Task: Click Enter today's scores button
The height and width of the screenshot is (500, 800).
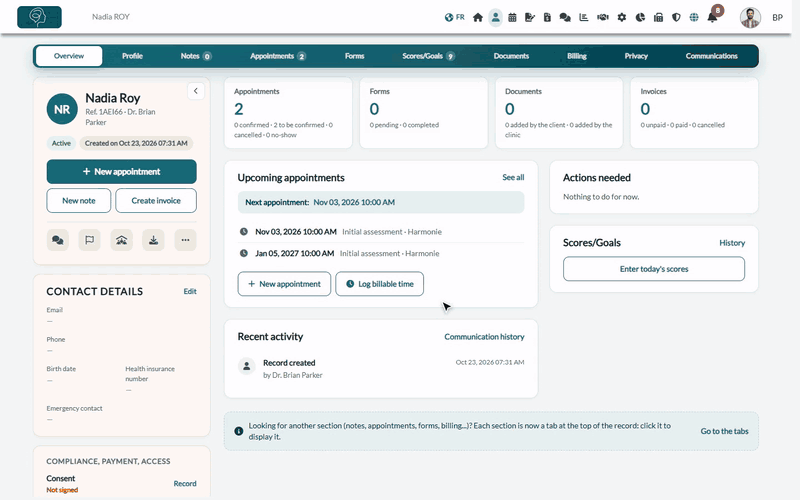Action: click(654, 269)
